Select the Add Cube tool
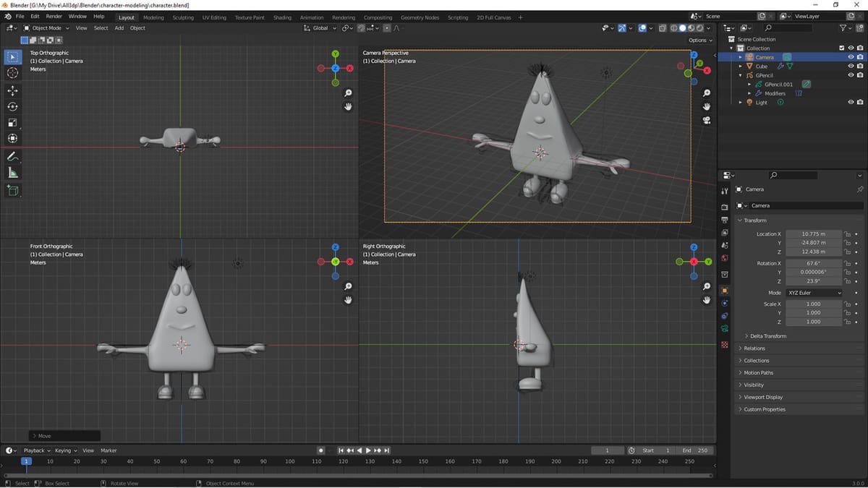 13,190
